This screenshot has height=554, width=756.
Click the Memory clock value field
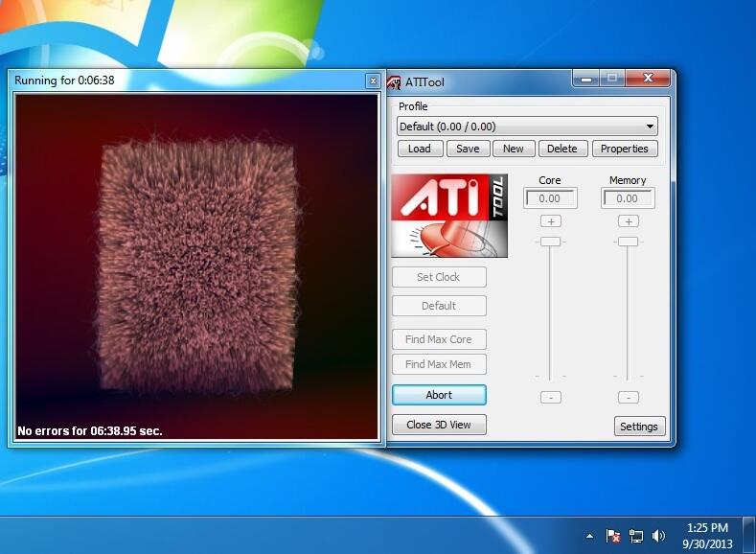pos(628,198)
